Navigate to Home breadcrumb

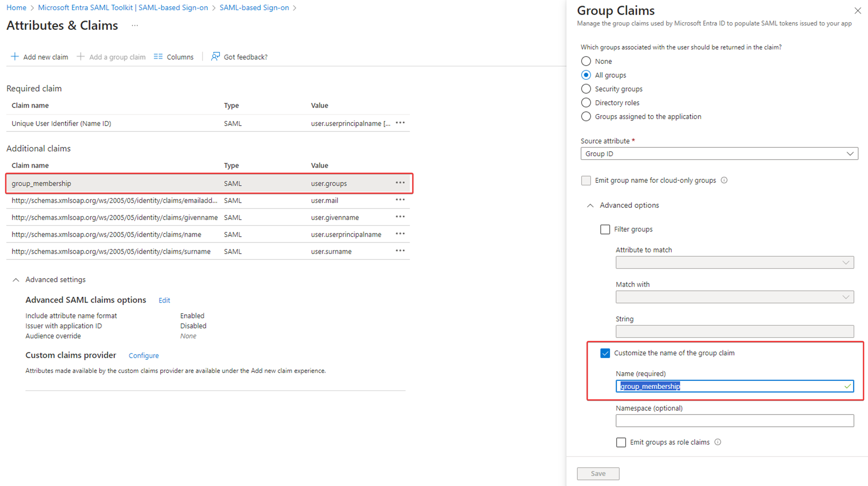coord(16,7)
